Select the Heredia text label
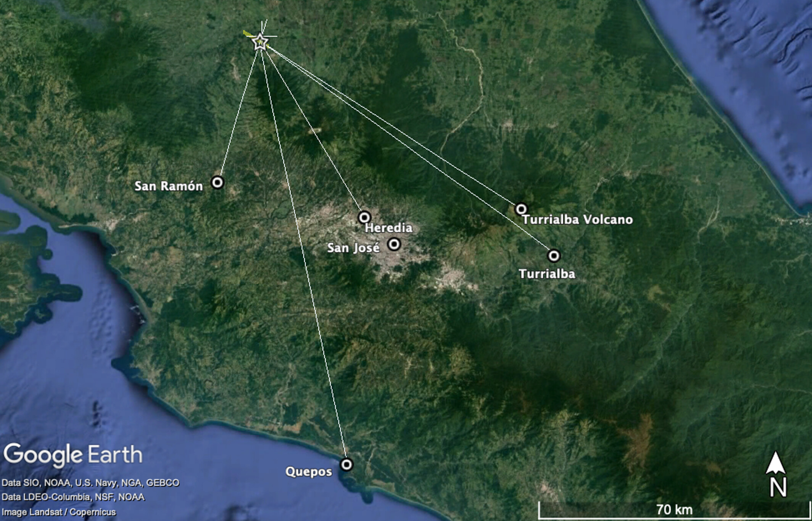The width and height of the screenshot is (812, 521). point(388,228)
